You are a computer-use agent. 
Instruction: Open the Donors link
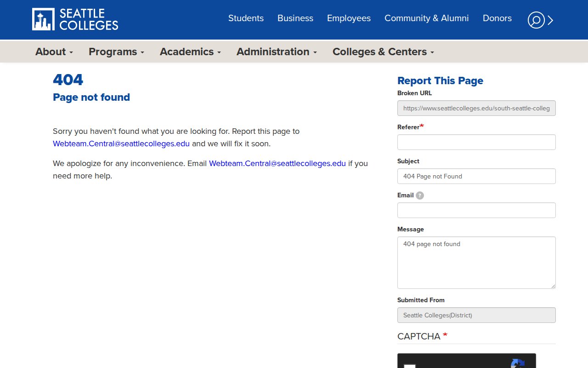click(x=497, y=18)
